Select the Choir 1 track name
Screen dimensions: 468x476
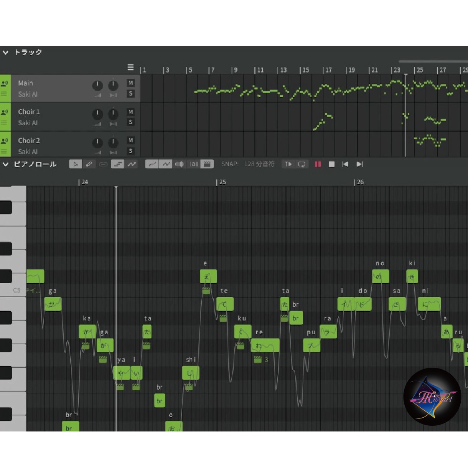tap(29, 112)
